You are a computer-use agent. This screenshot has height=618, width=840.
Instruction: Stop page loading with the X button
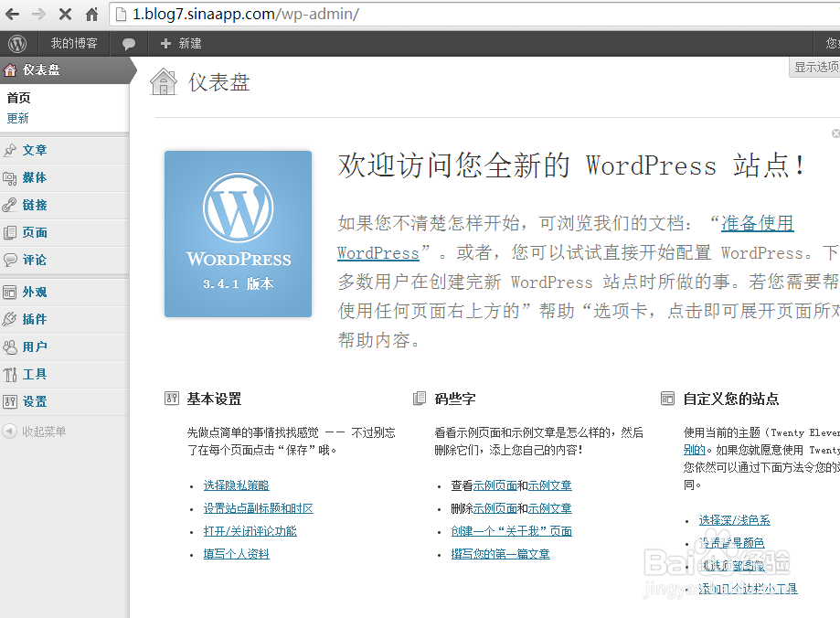click(x=66, y=14)
